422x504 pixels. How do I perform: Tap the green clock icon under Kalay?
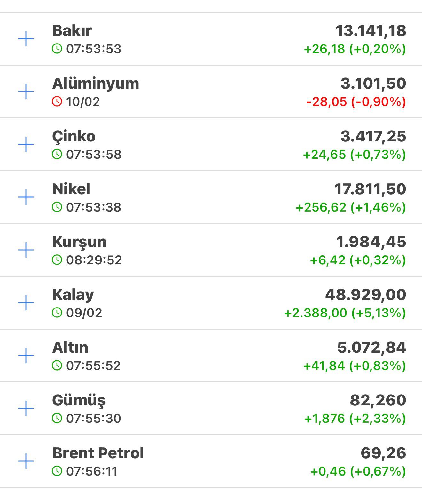pyautogui.click(x=57, y=313)
